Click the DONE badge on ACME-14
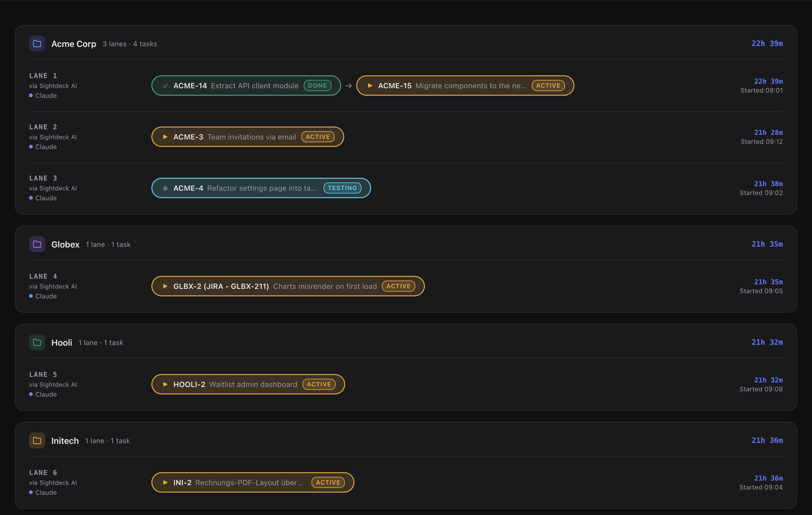812x515 pixels. [x=318, y=85]
